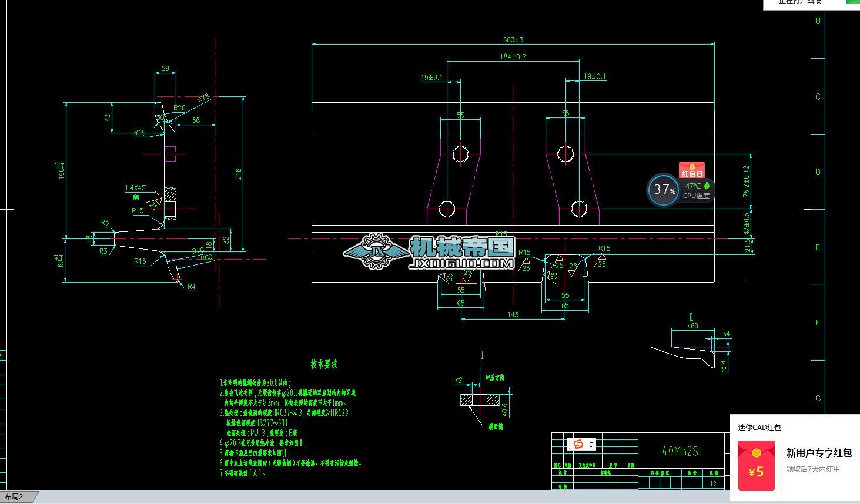
Task: Click the 红包日 red badge
Action: point(692,170)
